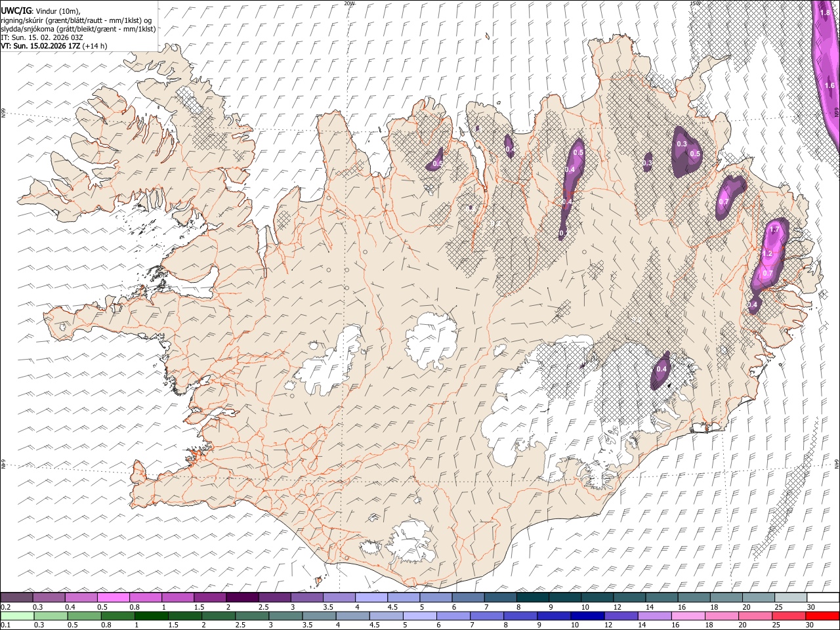Click the 1.2 snowfall value in east Iceland
This screenshot has height=630, width=840.
pos(766,253)
